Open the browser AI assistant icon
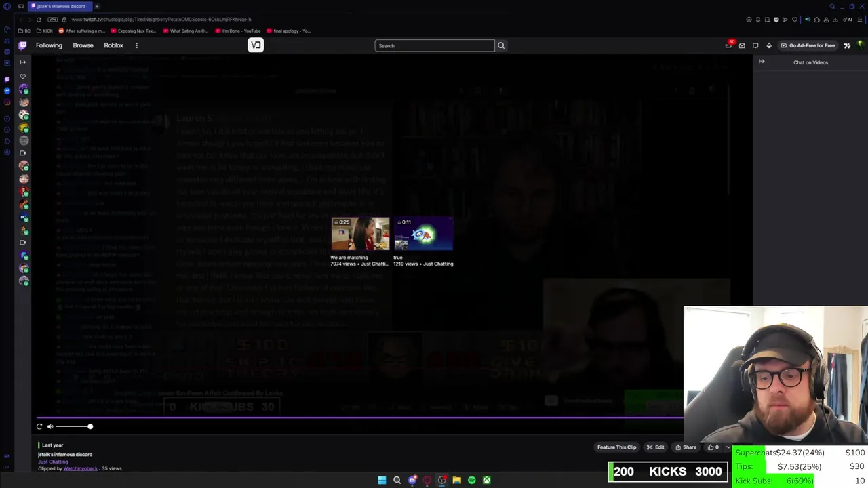 847,20
